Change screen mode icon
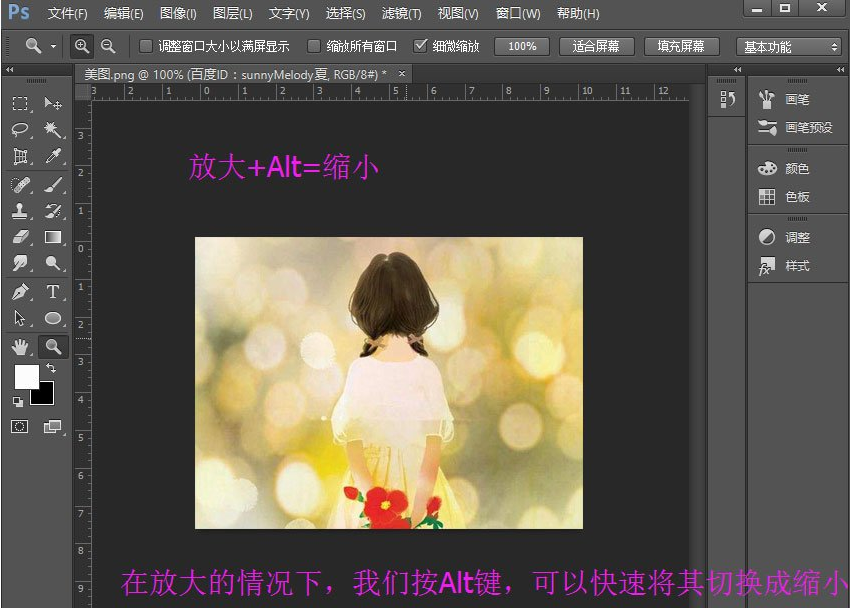 click(x=53, y=426)
